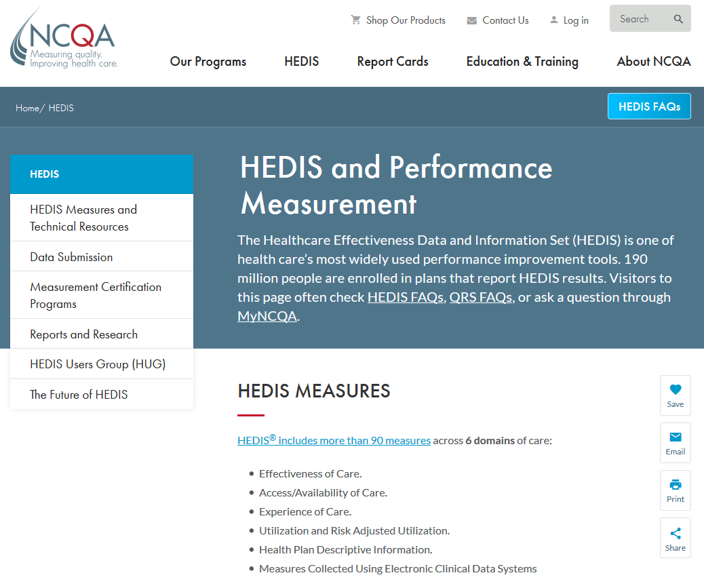Click 'Measures Collected Using Electronic Clinical Data Systems'
This screenshot has width=704, height=588.
398,569
